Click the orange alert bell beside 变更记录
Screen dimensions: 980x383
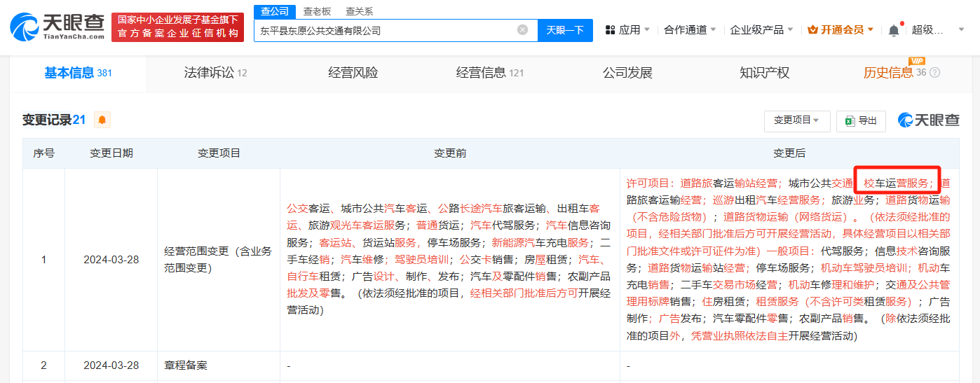click(102, 120)
